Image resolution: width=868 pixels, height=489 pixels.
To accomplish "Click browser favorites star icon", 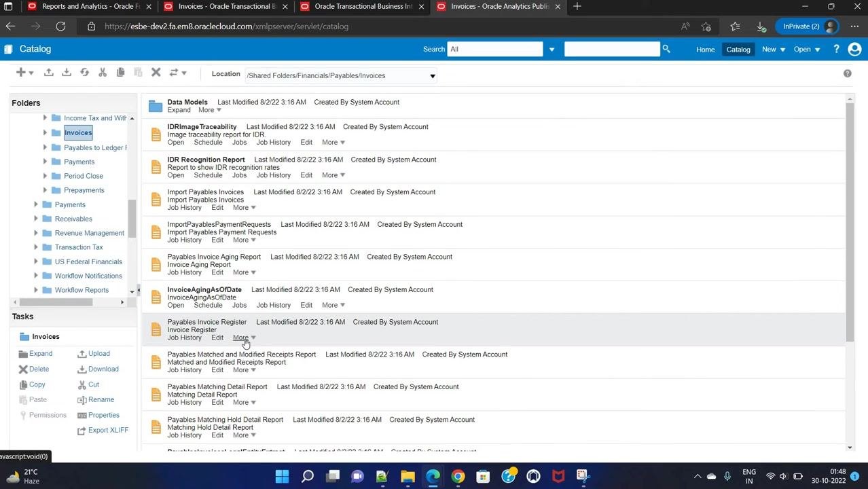I will pos(735,26).
